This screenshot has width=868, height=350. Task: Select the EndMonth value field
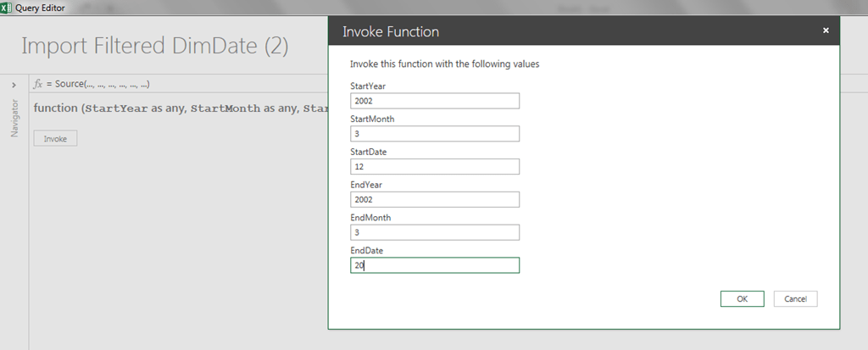(434, 232)
